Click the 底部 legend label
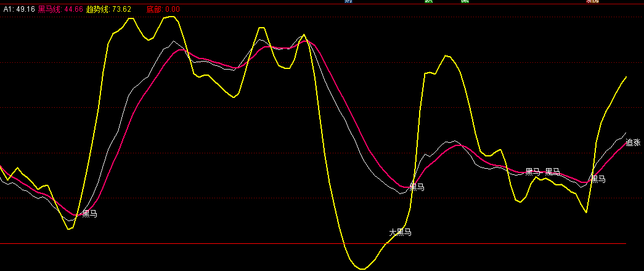This screenshot has width=644, height=271. (154, 10)
